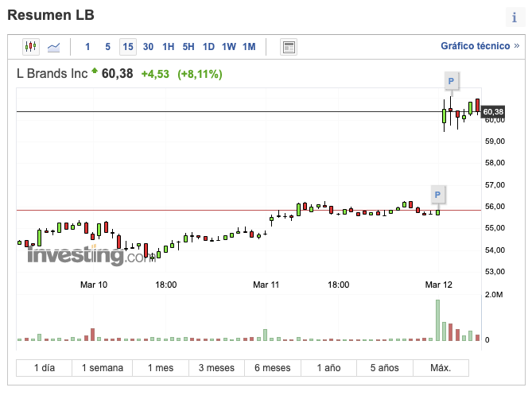Set range to 1 año

(x=328, y=368)
